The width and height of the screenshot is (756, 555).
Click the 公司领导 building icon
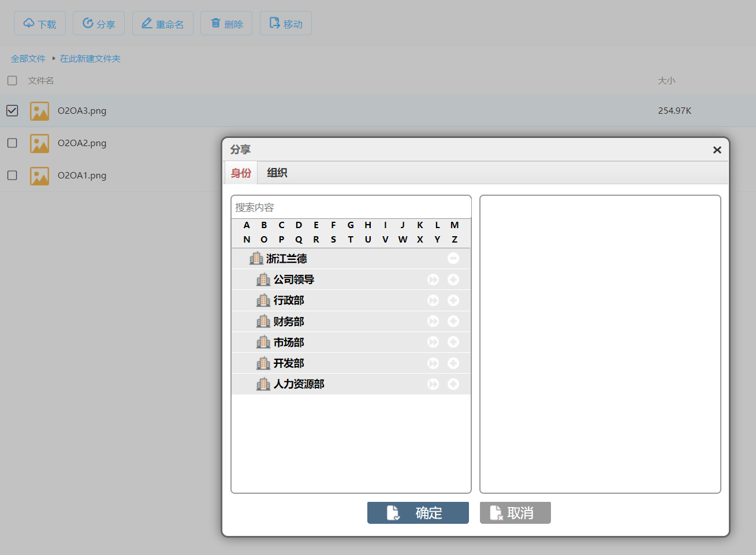tap(263, 280)
